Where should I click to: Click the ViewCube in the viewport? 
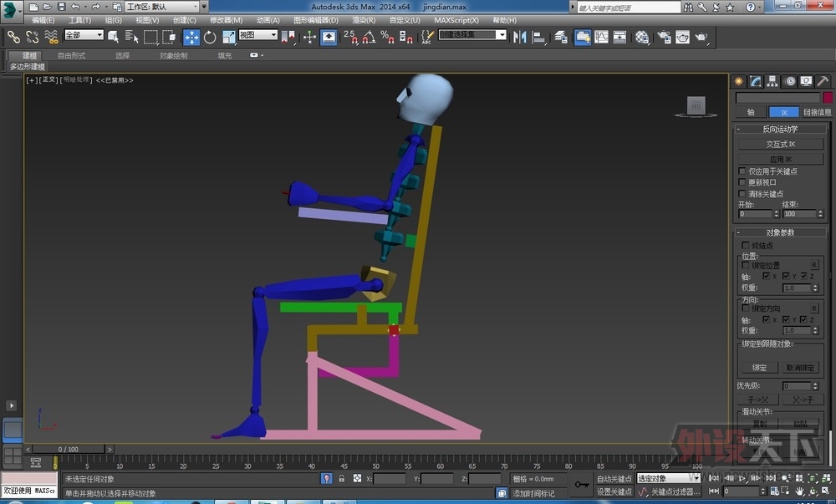click(x=696, y=105)
